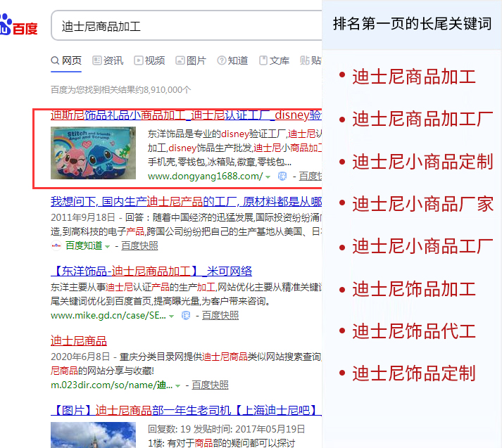Open www.dongyang1688.com URL link

205,177
